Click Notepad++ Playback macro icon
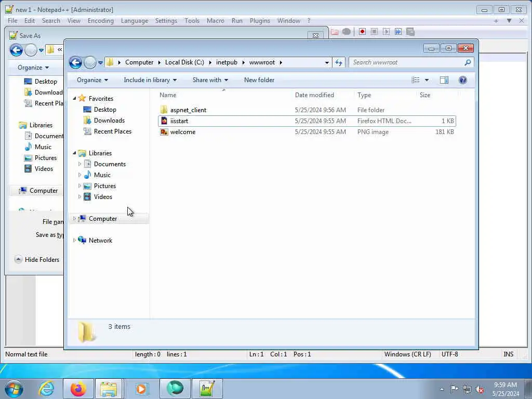The width and height of the screenshot is (532, 399). click(x=386, y=32)
